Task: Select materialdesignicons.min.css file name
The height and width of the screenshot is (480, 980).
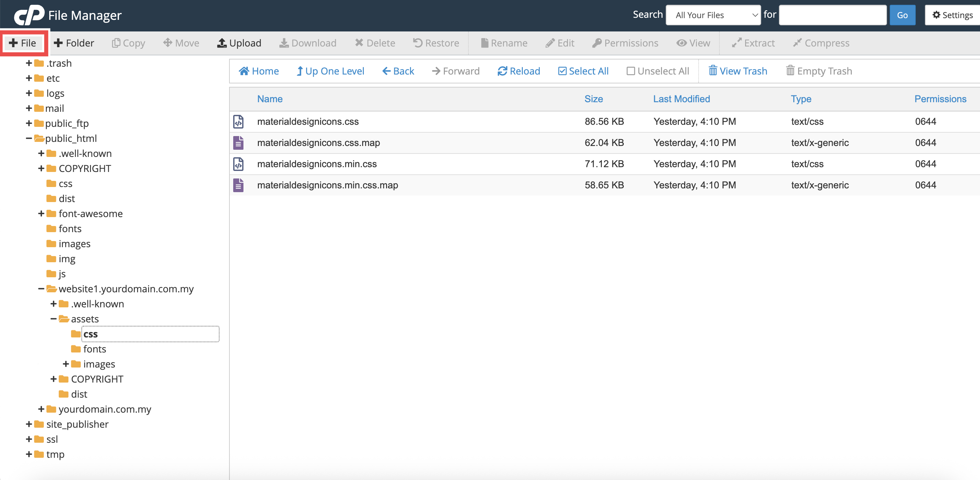Action: (317, 164)
